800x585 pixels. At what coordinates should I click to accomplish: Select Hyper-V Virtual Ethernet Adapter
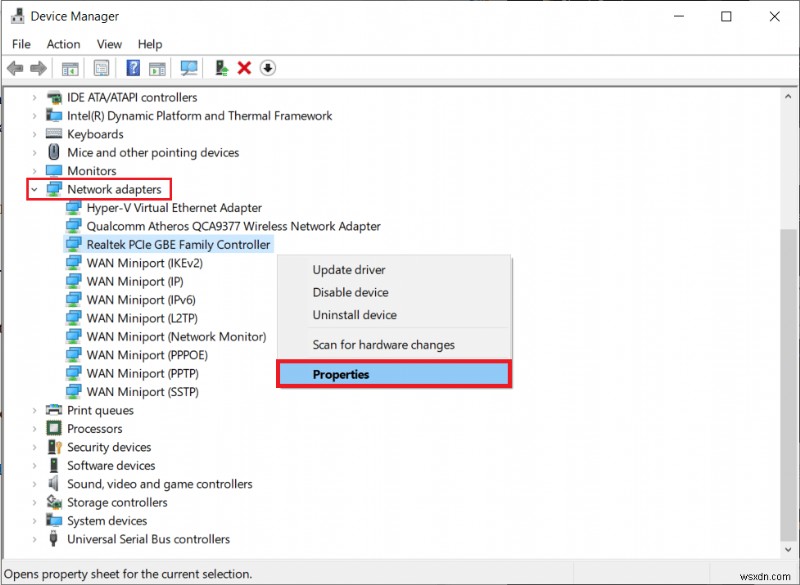click(174, 208)
